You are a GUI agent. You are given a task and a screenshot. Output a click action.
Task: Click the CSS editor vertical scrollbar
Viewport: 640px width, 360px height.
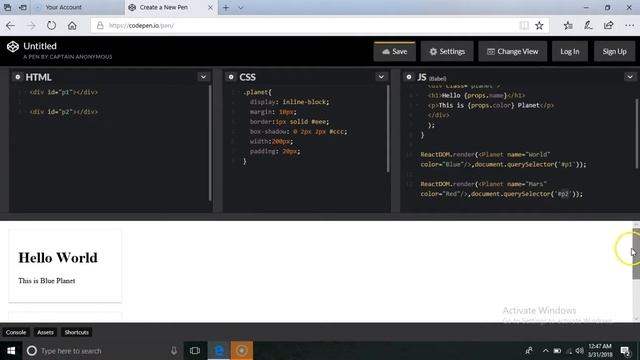388,129
